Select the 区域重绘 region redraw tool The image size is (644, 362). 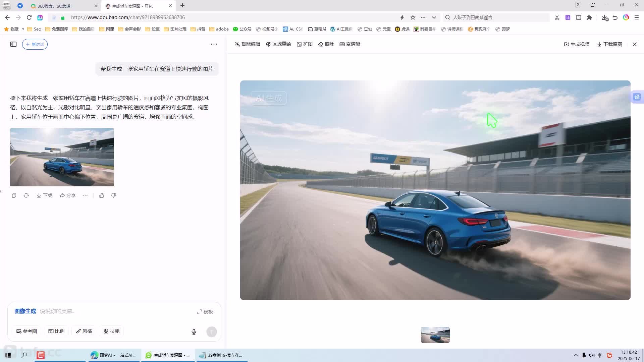click(x=278, y=44)
